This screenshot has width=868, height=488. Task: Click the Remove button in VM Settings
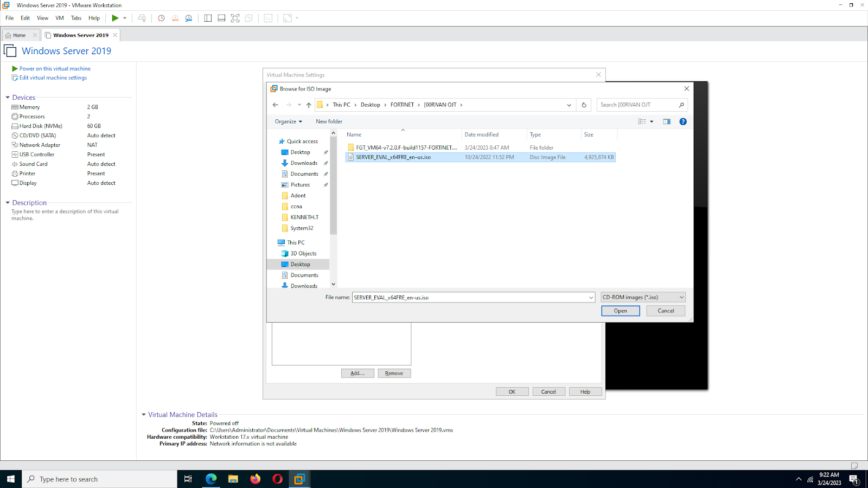[394, 374]
